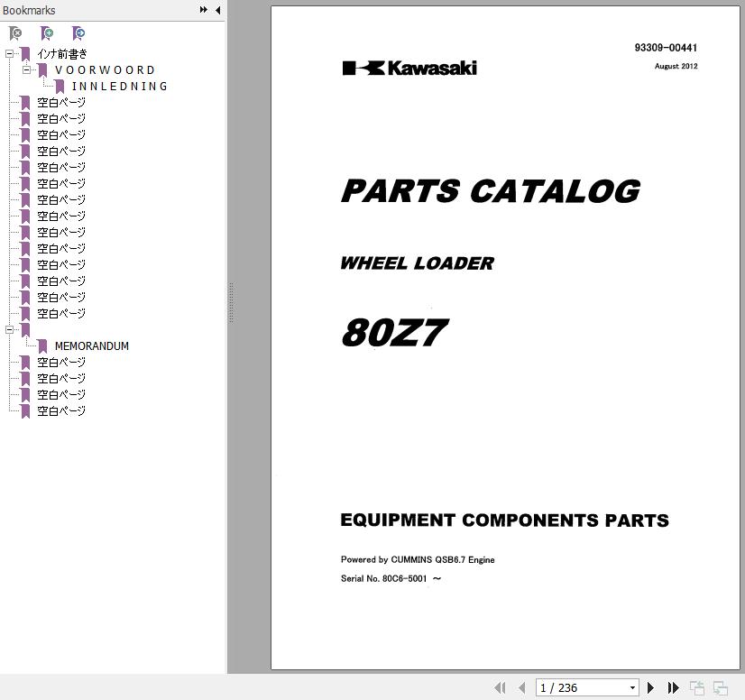The width and height of the screenshot is (745, 700).
Task: Select the 空白ページ bookmark directly below MEMORANDUM
Action: (61, 362)
